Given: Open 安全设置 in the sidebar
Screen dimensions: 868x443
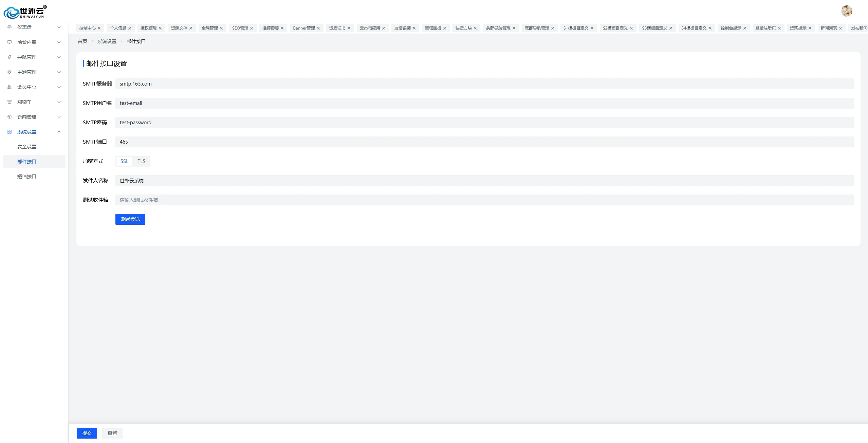Looking at the screenshot, I should [x=27, y=147].
